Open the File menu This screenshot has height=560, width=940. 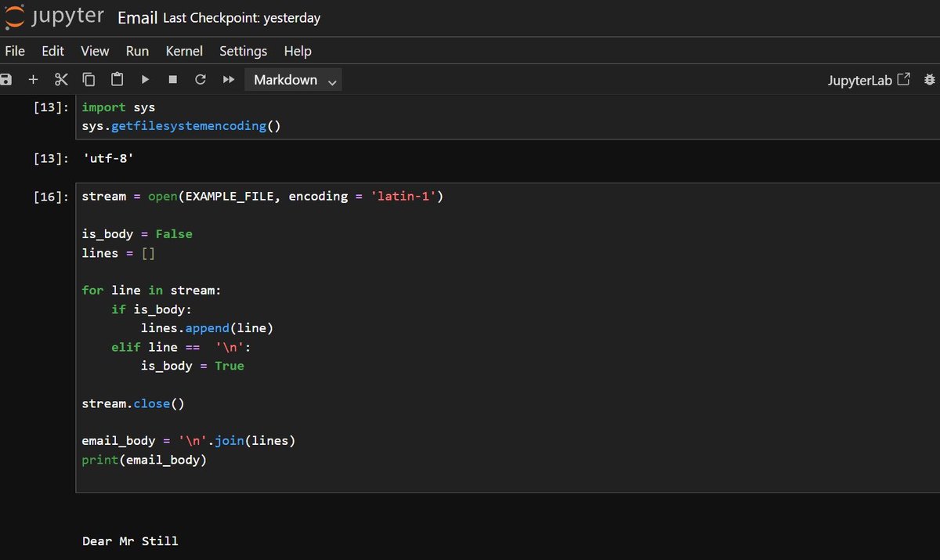[14, 51]
